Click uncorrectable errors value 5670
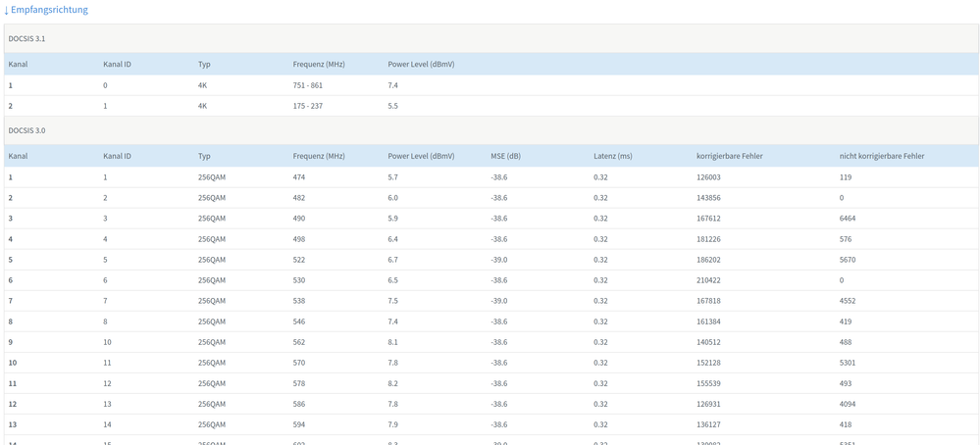The image size is (980, 445). tap(848, 260)
